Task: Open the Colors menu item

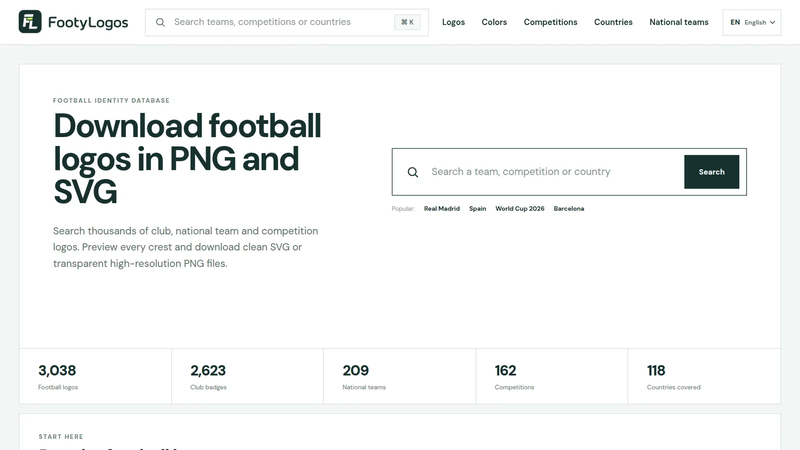Action: coord(494,22)
